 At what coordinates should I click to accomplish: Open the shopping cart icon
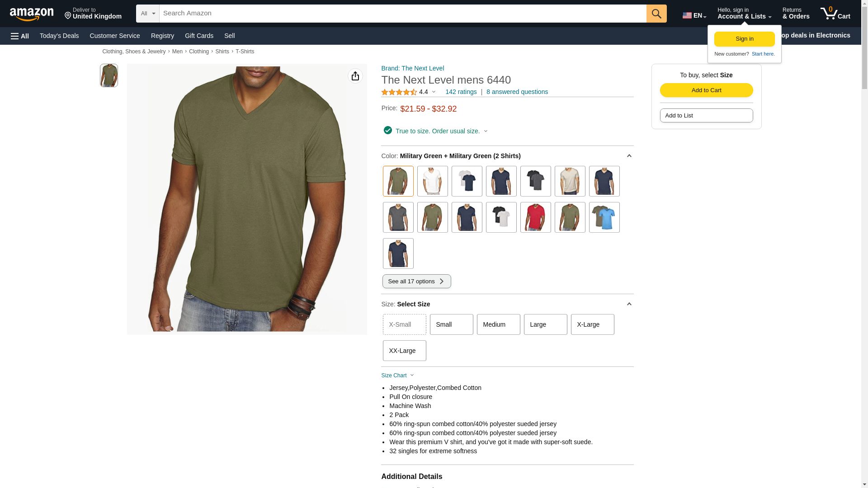pyautogui.click(x=835, y=13)
